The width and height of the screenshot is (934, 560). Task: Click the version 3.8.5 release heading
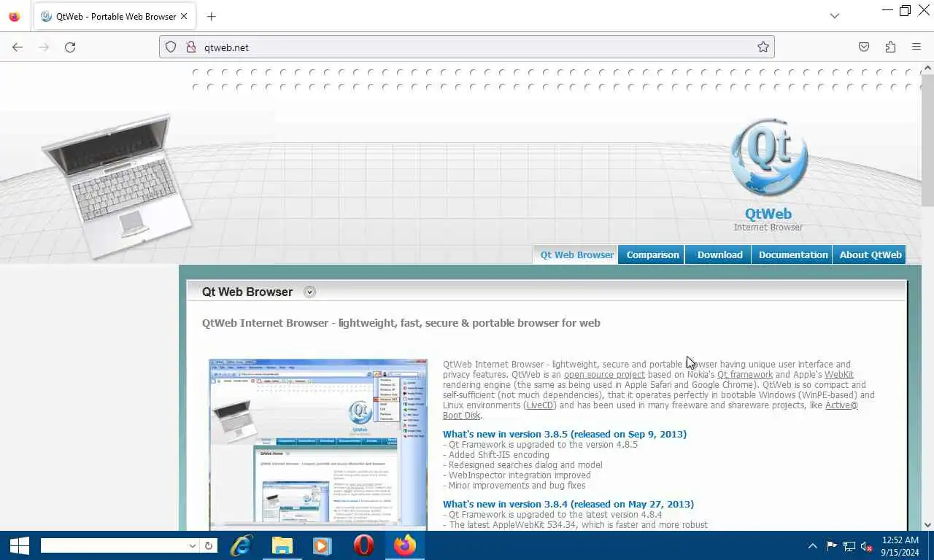click(x=565, y=434)
